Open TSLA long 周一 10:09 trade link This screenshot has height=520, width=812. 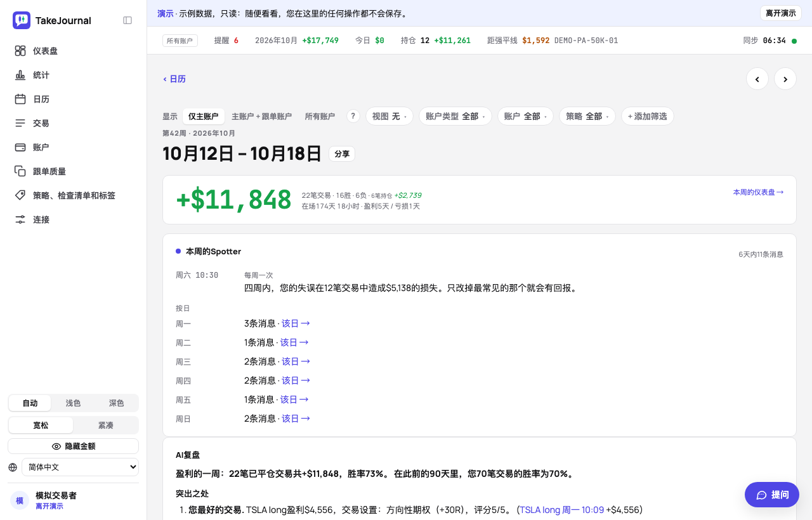(x=562, y=510)
